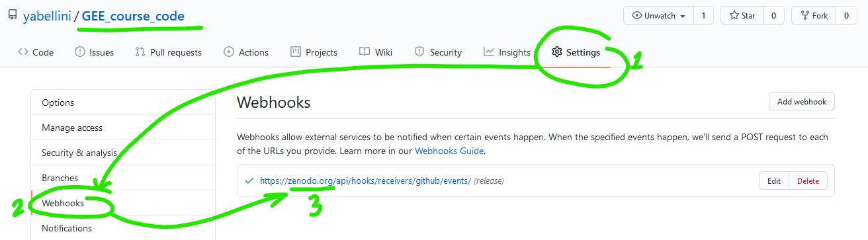The width and height of the screenshot is (868, 240).
Task: Open the zenodo.org webhook URL link
Action: 365,180
